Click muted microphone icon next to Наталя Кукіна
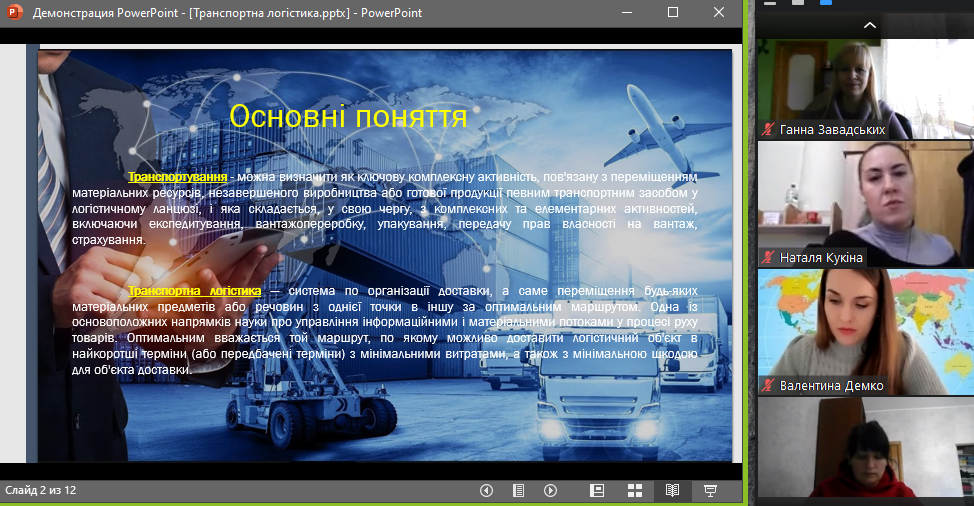 pos(768,258)
